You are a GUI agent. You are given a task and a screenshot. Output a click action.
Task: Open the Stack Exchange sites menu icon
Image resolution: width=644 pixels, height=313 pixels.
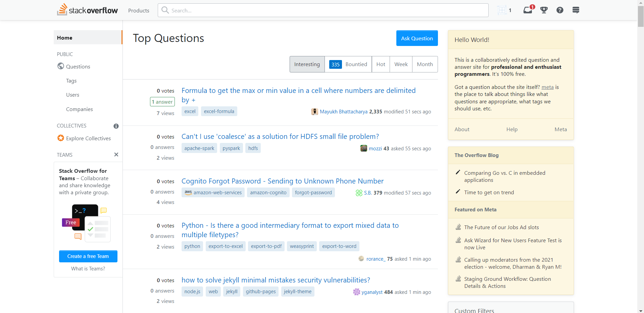point(576,10)
